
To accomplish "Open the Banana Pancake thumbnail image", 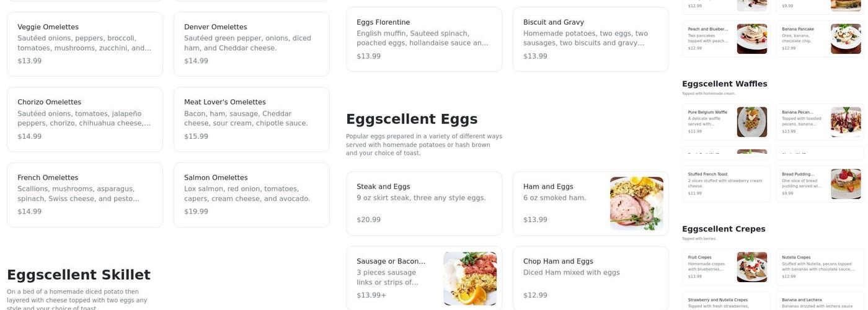I will click(845, 39).
